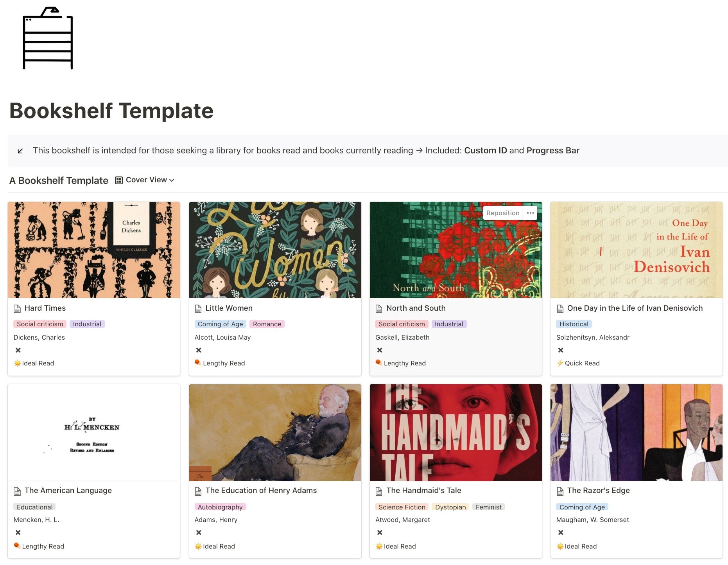Viewport: 728px width, 565px height.
Task: Click sun icon on Henry Adams Ideal Read
Action: coord(198,546)
